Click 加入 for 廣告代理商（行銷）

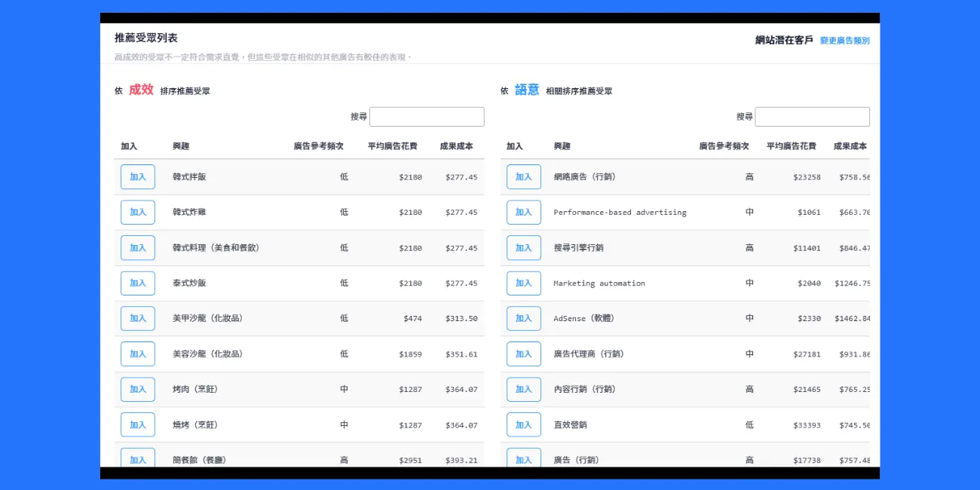(524, 354)
